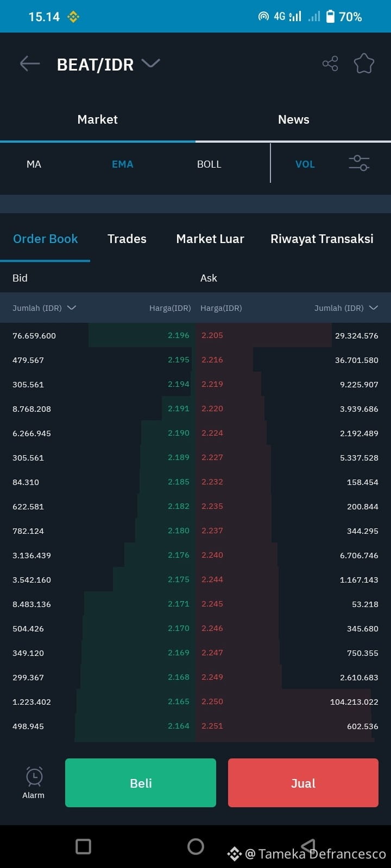Screen dimensions: 391x868
Task: Switch to the News tab
Action: [x=293, y=119]
